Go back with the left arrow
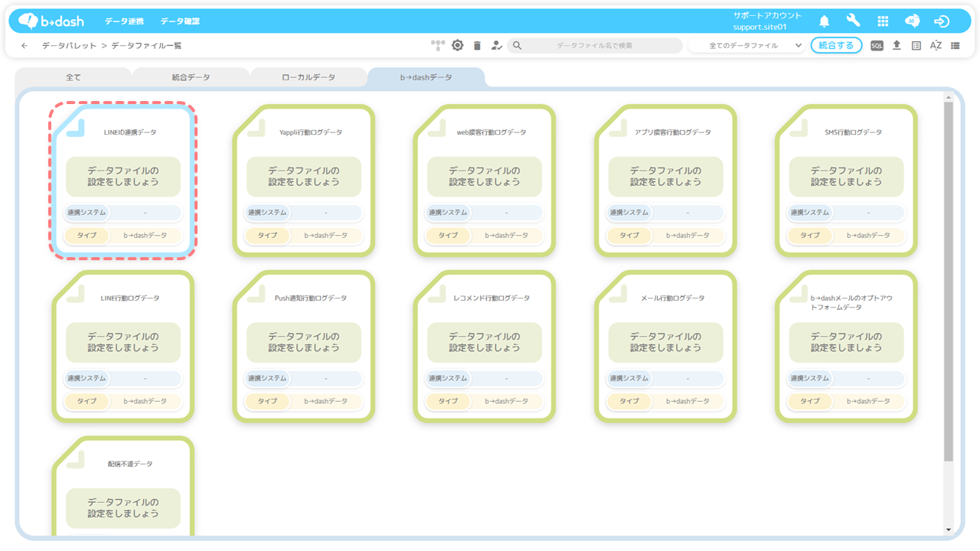The width and height of the screenshot is (980, 551). coord(24,46)
